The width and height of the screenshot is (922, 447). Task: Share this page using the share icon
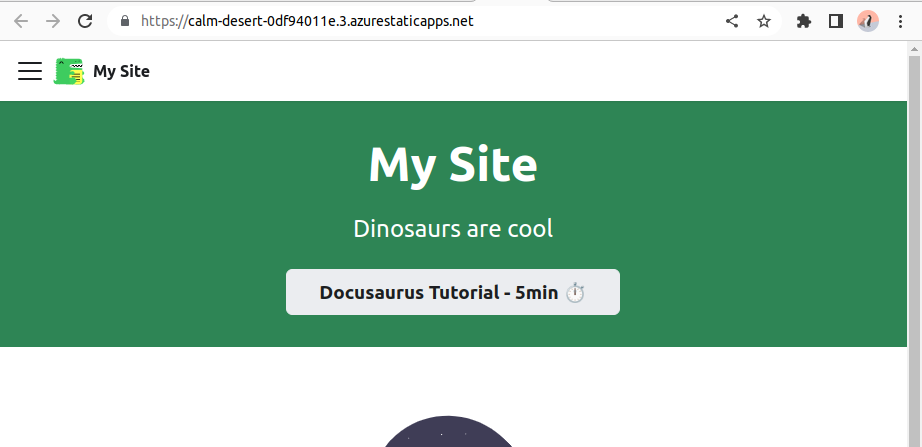731,22
